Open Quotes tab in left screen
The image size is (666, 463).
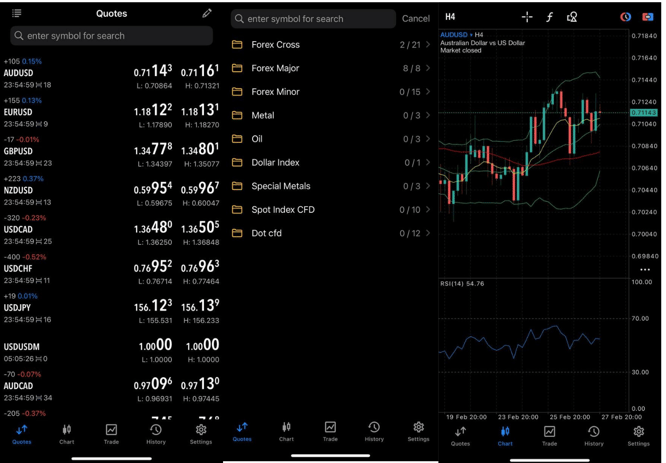[x=22, y=435]
